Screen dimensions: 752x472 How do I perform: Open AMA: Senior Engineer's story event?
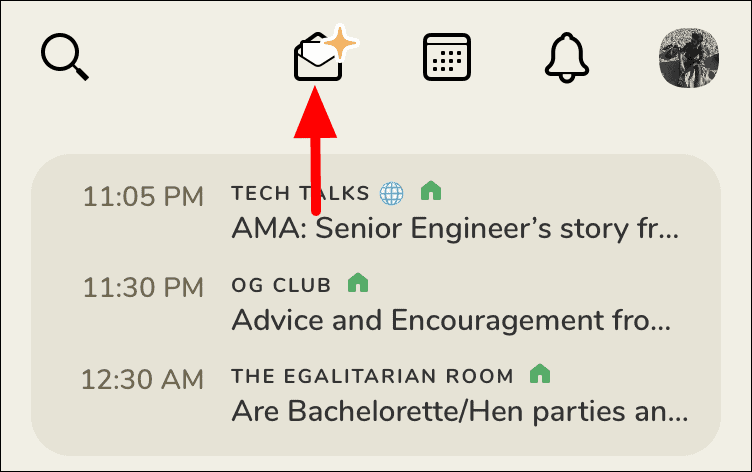[x=455, y=228]
